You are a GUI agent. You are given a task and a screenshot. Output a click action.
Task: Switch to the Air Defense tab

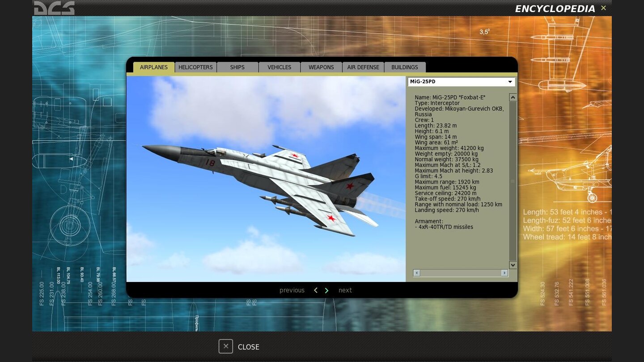pos(363,67)
